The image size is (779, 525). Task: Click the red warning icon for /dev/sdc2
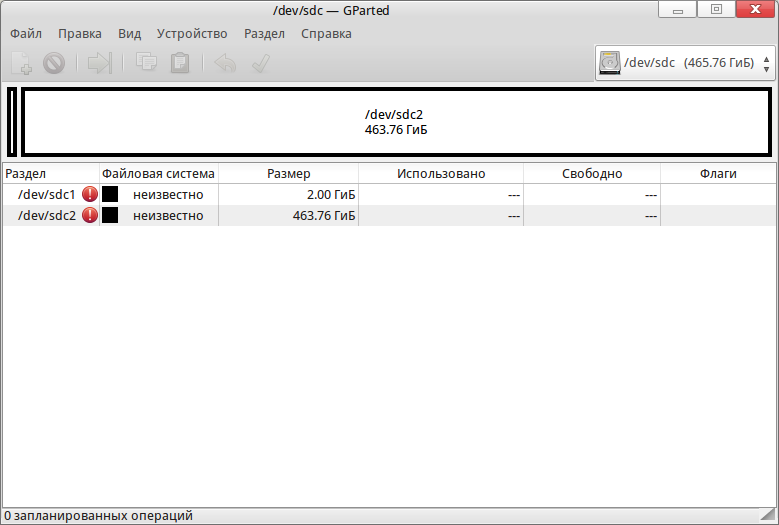[89, 215]
